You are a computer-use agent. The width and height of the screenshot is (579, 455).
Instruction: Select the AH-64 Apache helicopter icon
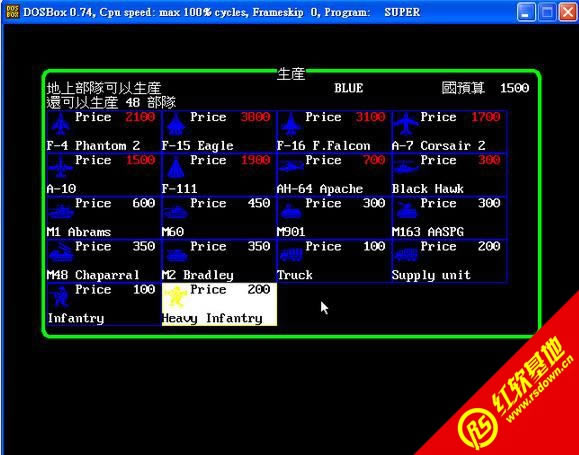(291, 167)
